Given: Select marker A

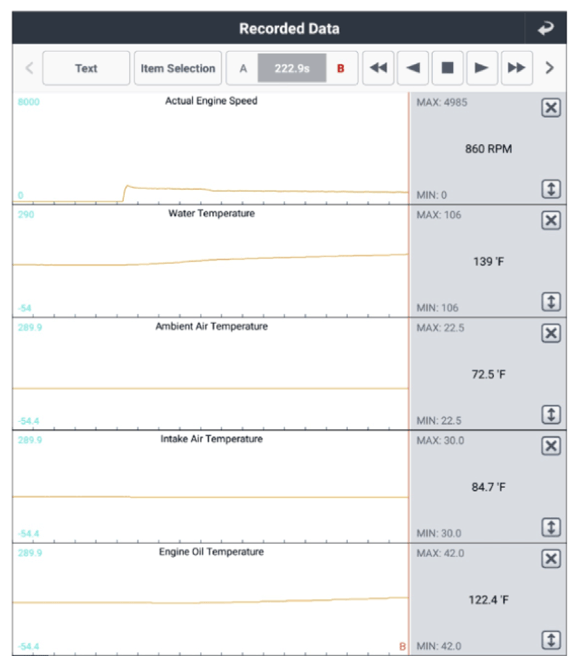Looking at the screenshot, I should [243, 68].
